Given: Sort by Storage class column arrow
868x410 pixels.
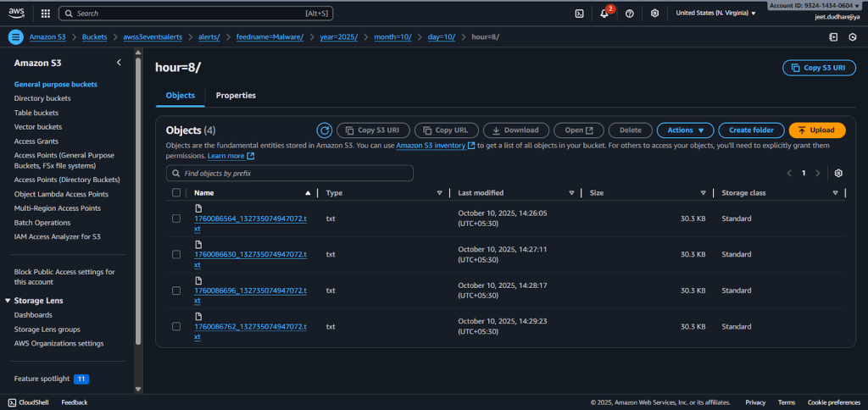Looking at the screenshot, I should click(835, 192).
